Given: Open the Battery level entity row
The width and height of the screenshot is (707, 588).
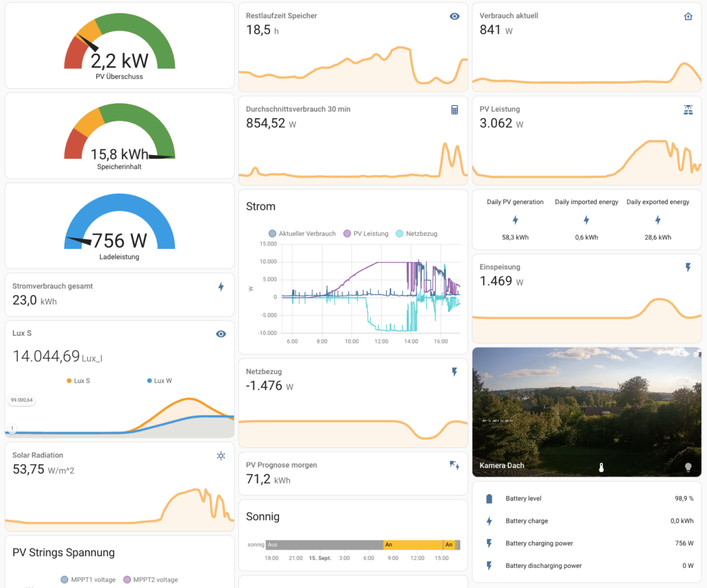Looking at the screenshot, I should pyautogui.click(x=586, y=499).
